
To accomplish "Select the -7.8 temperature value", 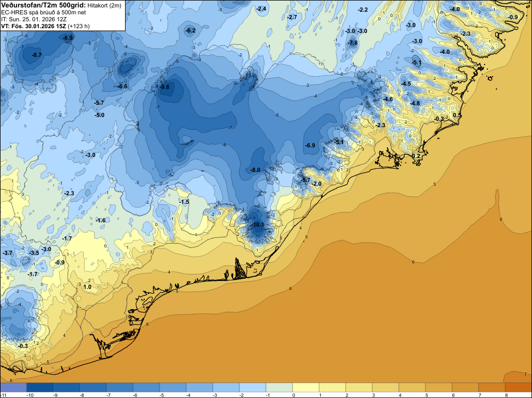I will coord(353,43).
